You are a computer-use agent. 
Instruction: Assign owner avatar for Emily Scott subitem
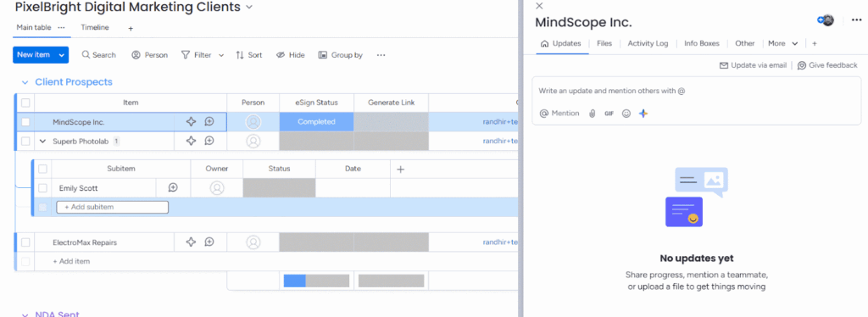[x=217, y=188]
